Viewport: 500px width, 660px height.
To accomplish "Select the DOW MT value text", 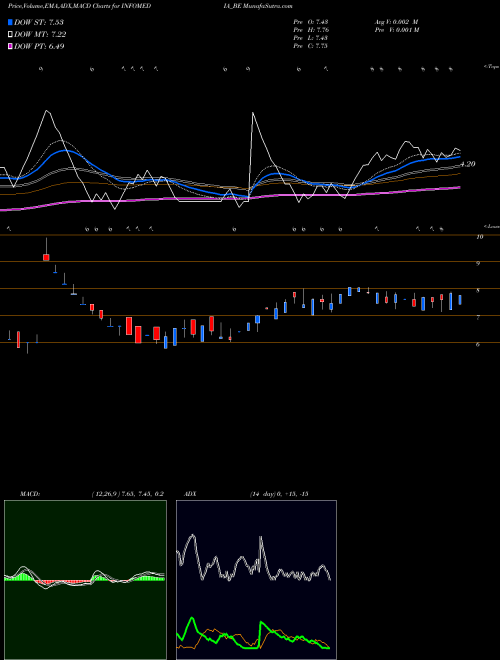I will tap(58, 35).
